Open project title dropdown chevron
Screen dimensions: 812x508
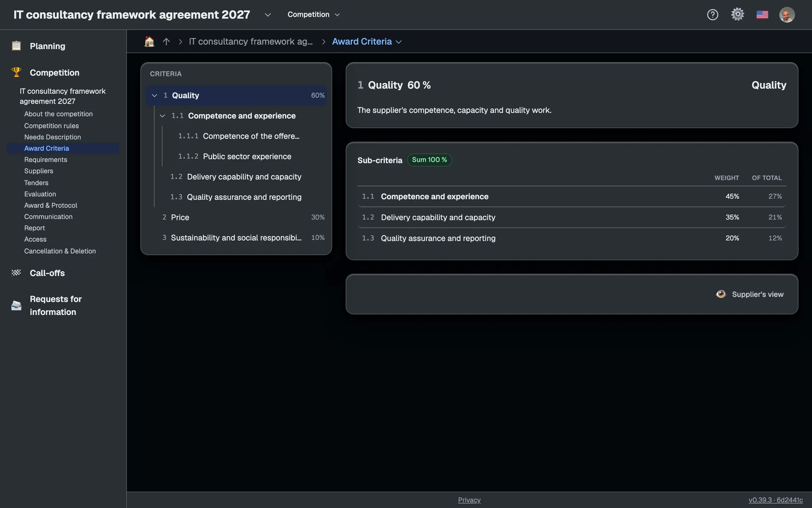click(268, 15)
